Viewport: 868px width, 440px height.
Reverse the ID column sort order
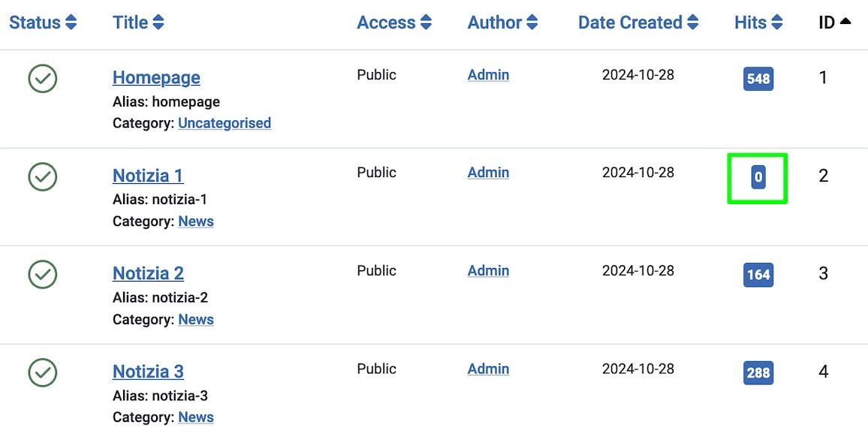coord(834,23)
